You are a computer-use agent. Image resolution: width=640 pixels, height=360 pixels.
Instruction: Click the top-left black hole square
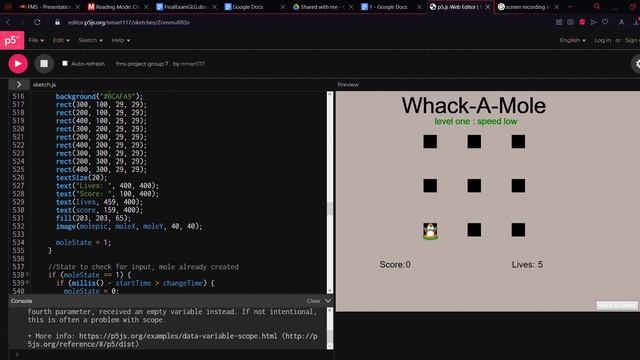(430, 142)
